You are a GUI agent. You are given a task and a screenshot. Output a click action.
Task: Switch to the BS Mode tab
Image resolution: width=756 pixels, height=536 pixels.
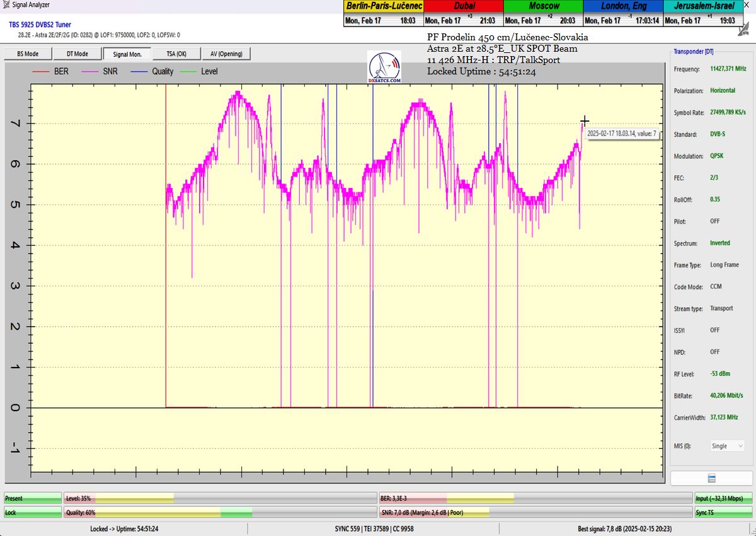pos(27,54)
